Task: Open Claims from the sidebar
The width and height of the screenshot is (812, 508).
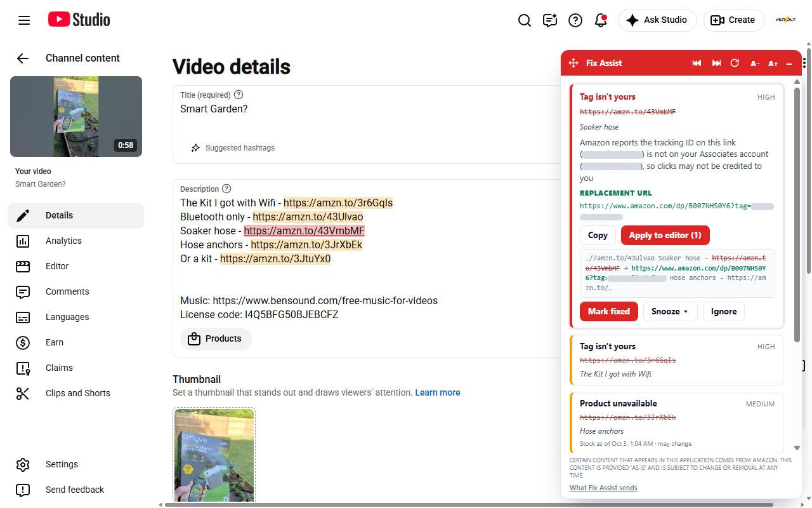Action: pos(76,368)
